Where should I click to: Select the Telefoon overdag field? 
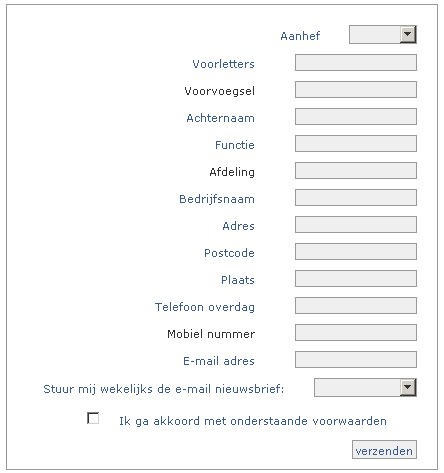point(356,306)
